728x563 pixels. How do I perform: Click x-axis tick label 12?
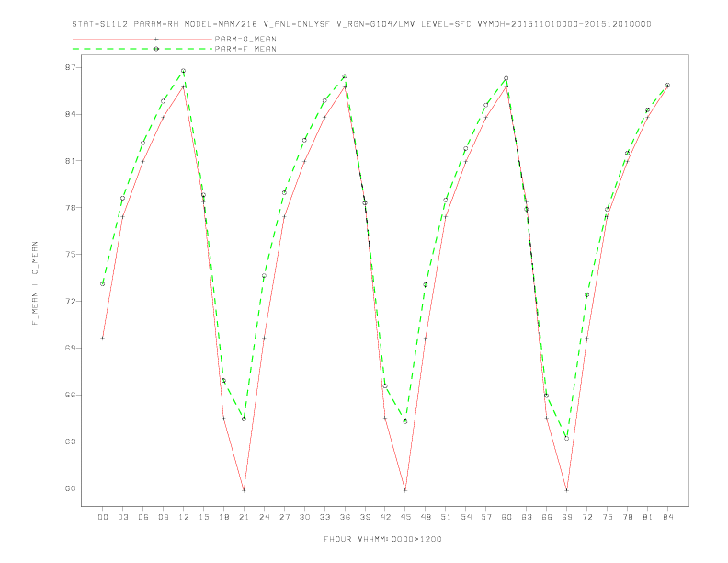pos(184,517)
